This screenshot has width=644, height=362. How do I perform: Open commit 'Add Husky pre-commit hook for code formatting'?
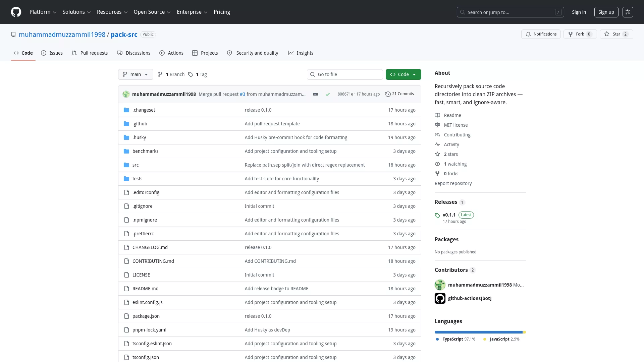click(x=296, y=137)
